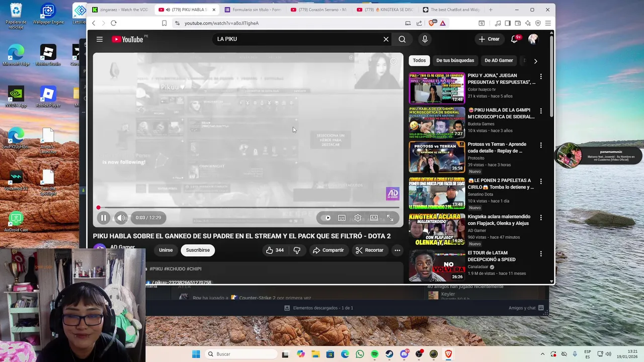Clear the search text with the X
644x362 pixels.
click(x=386, y=39)
